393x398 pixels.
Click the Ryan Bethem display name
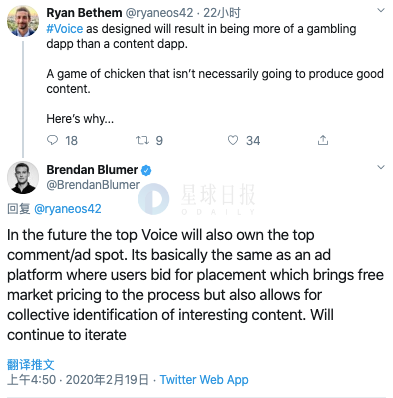pyautogui.click(x=84, y=13)
